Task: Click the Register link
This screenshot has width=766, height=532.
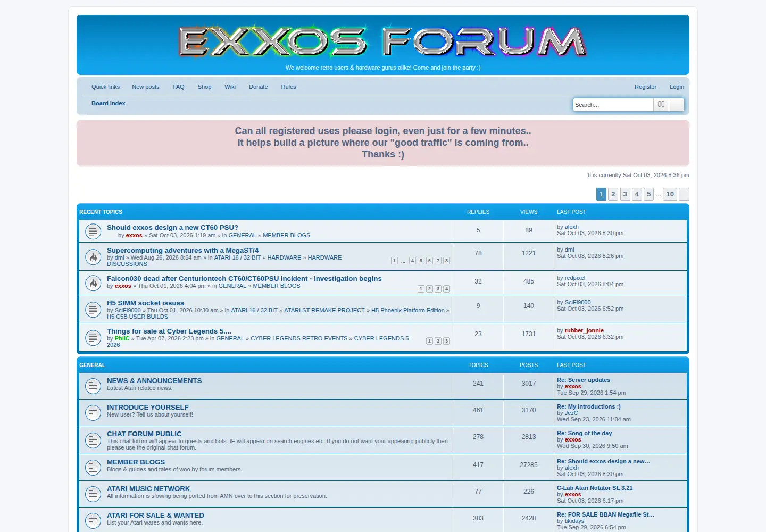Action: (645, 87)
